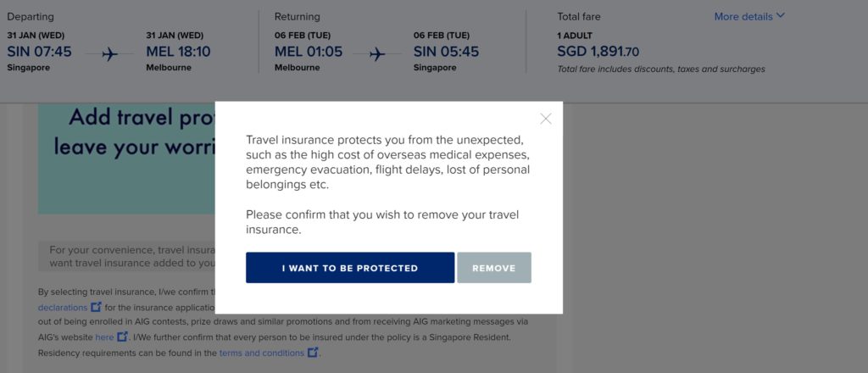
Task: Click external link icon beside here
Action: coord(122,337)
